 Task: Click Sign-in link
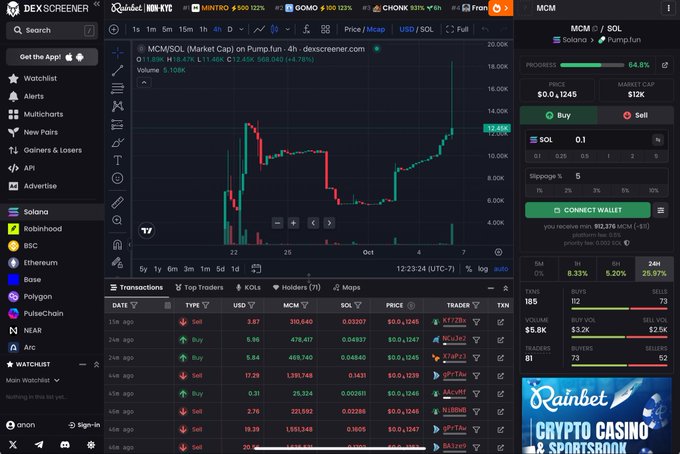coord(84,425)
